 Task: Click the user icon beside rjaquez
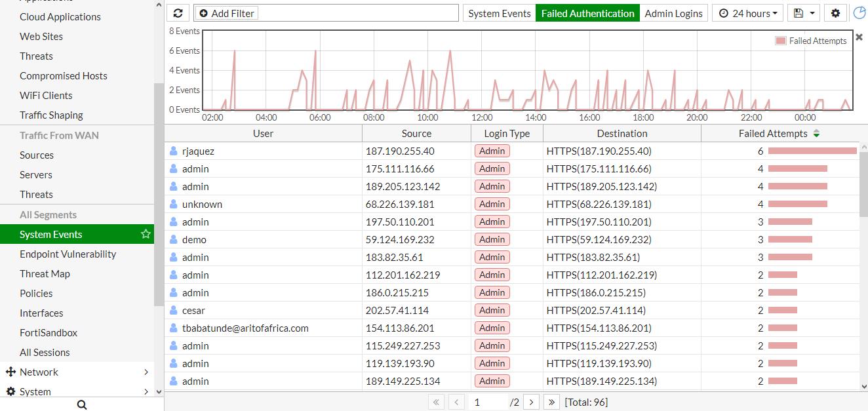174,151
